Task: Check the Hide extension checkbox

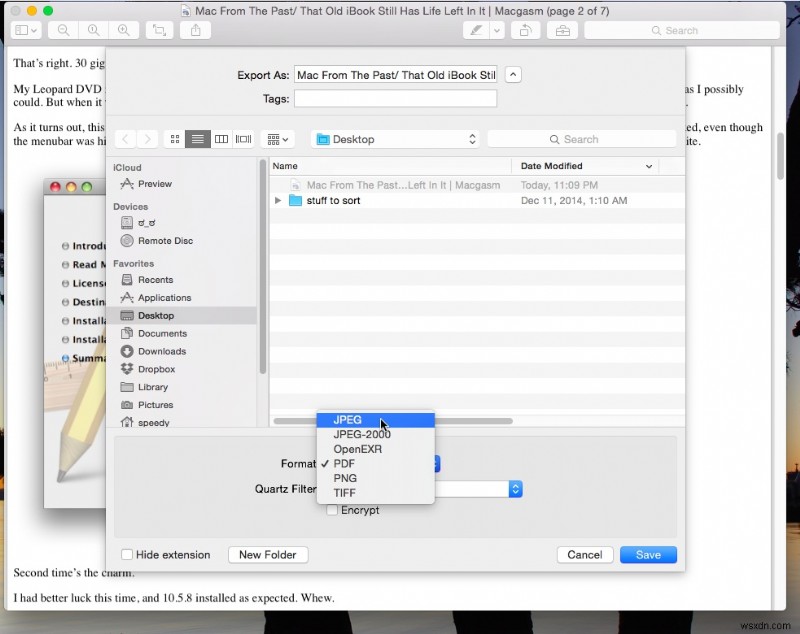Action: (x=128, y=554)
